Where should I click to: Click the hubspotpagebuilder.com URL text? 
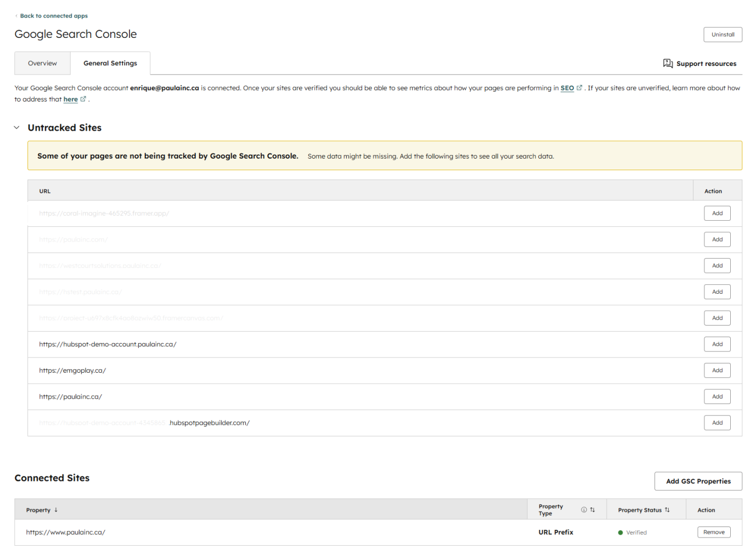pos(144,423)
